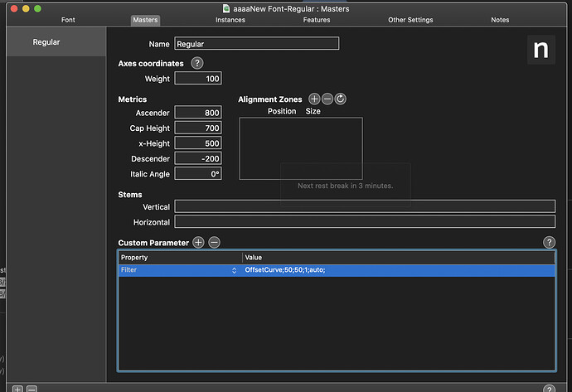Switch to the Font tab
The width and height of the screenshot is (572, 392).
coord(68,20)
